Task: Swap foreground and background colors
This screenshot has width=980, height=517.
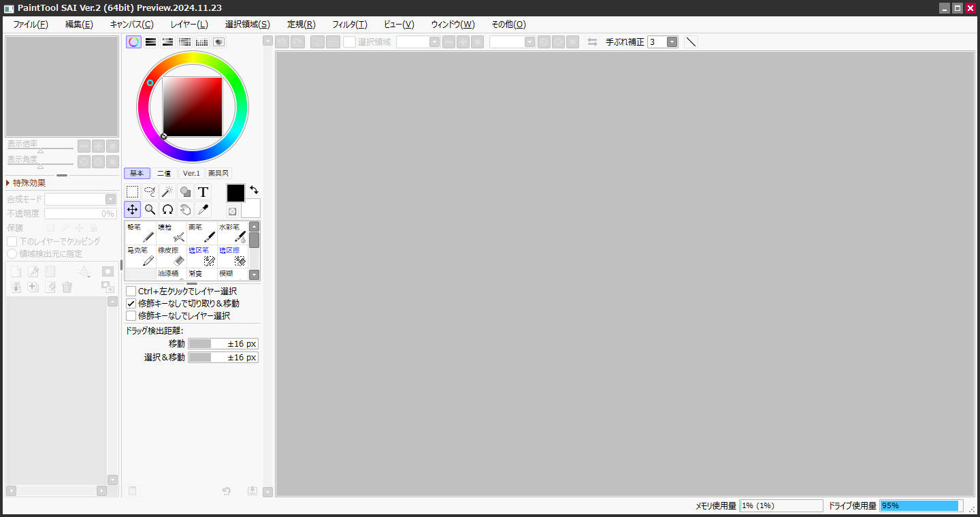Action: point(254,189)
